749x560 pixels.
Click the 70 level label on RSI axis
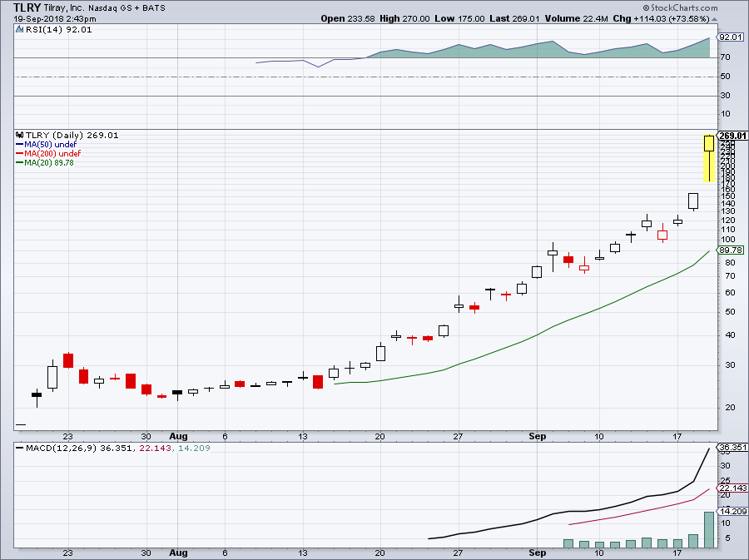(x=725, y=57)
